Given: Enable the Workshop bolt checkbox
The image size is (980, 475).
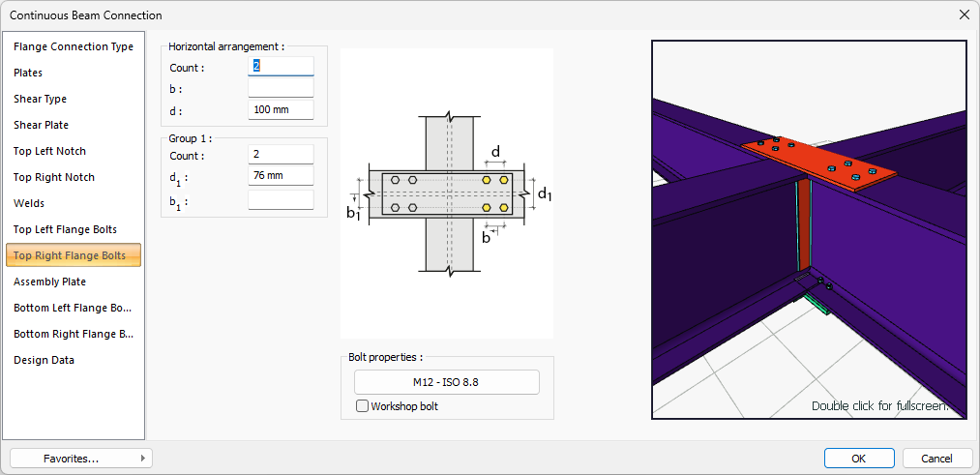Looking at the screenshot, I should coord(363,406).
